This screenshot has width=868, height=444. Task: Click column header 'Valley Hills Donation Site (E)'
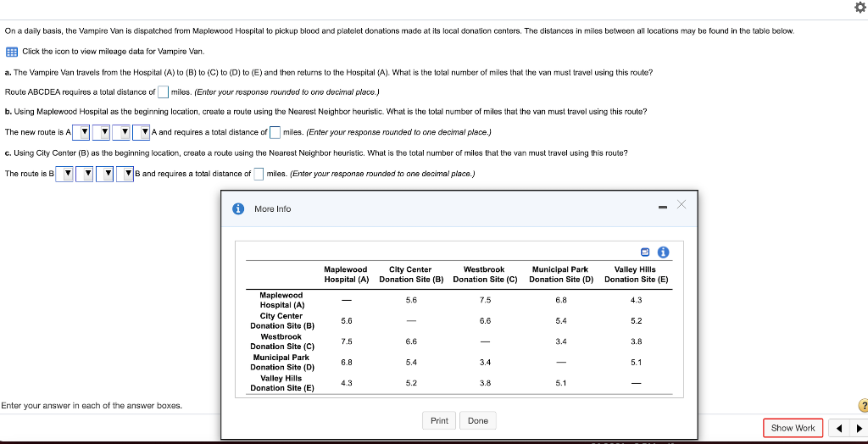636,275
